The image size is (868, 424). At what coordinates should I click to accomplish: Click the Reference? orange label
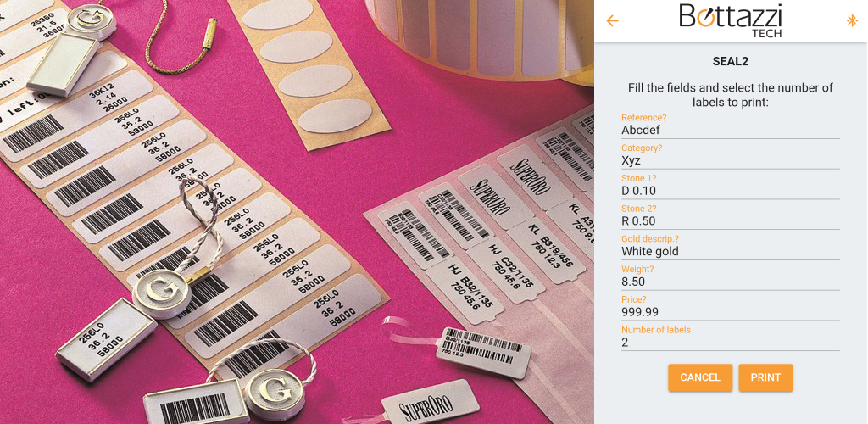coord(644,117)
